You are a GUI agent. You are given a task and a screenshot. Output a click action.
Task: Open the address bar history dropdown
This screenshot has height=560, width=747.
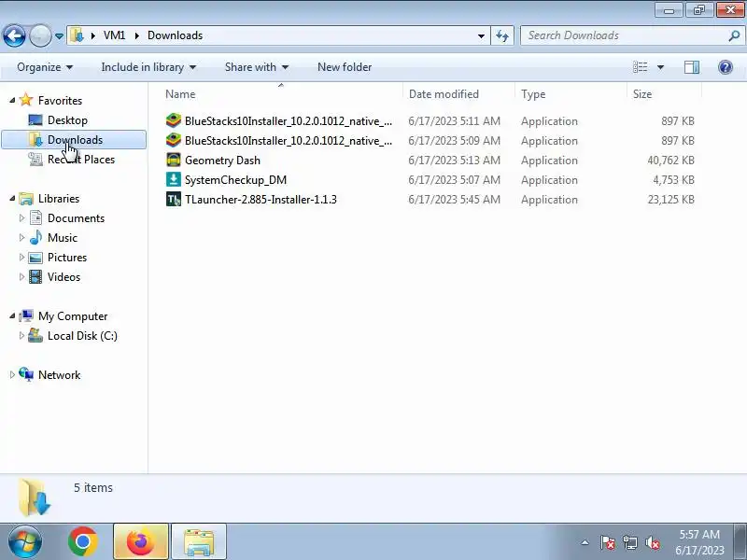pos(481,35)
